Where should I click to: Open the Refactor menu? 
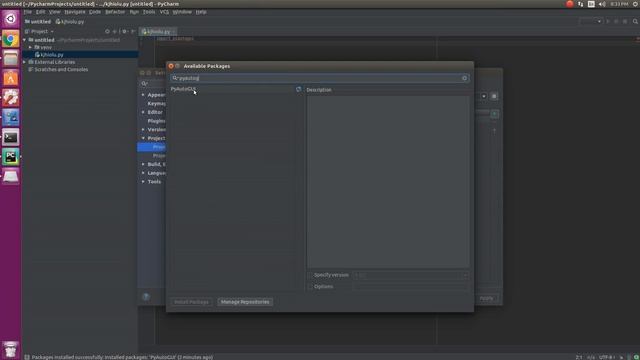[x=115, y=12]
